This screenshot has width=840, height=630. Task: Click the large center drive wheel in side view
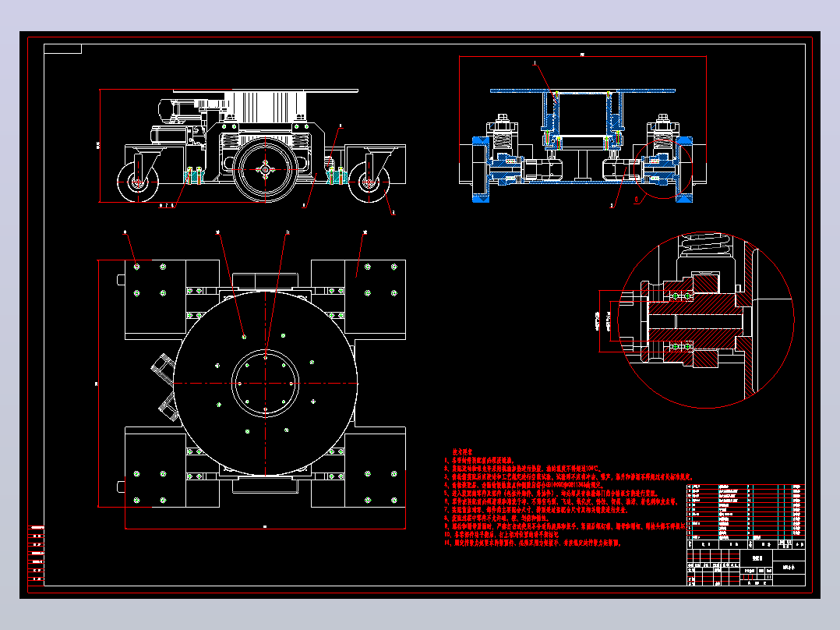click(265, 169)
